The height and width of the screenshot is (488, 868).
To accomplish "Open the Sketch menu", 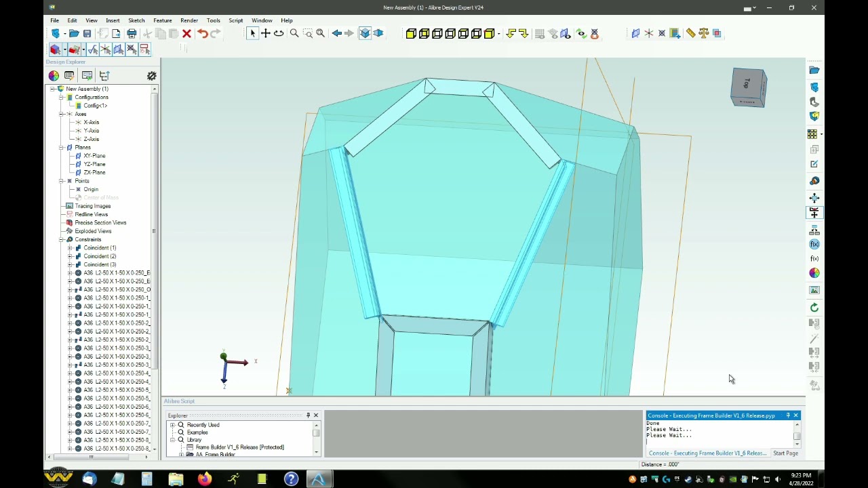I will coord(136,20).
